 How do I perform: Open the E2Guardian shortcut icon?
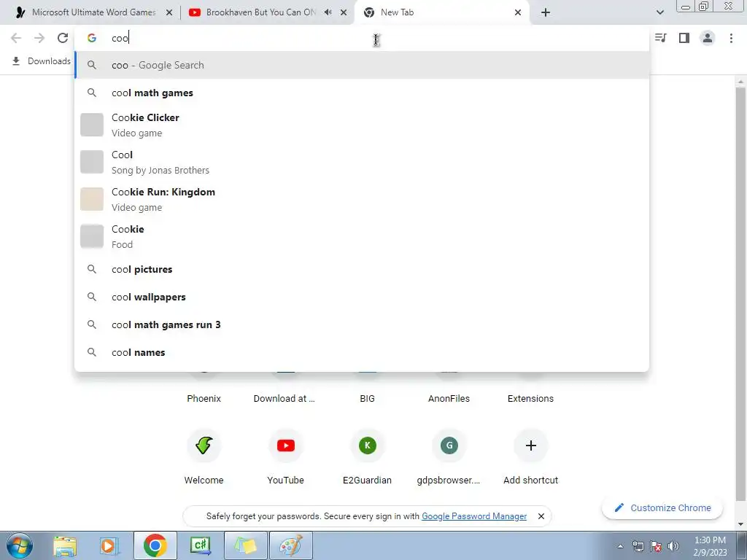click(x=368, y=446)
